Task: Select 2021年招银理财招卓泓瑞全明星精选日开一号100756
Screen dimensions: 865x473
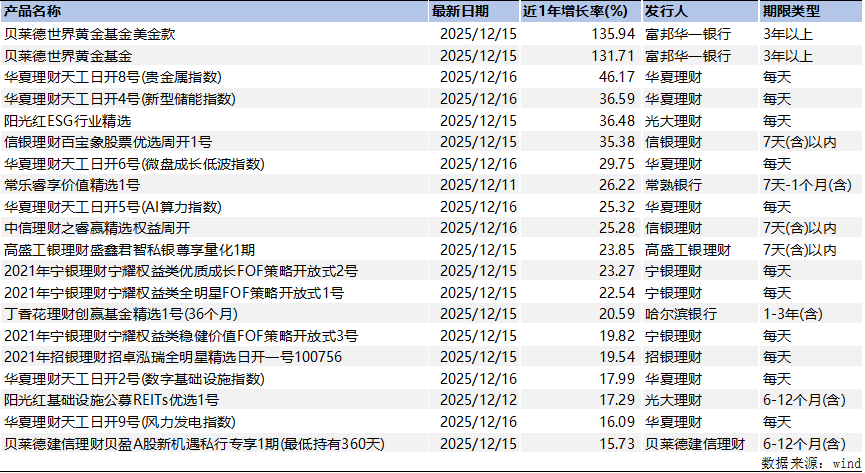Action: coord(173,357)
